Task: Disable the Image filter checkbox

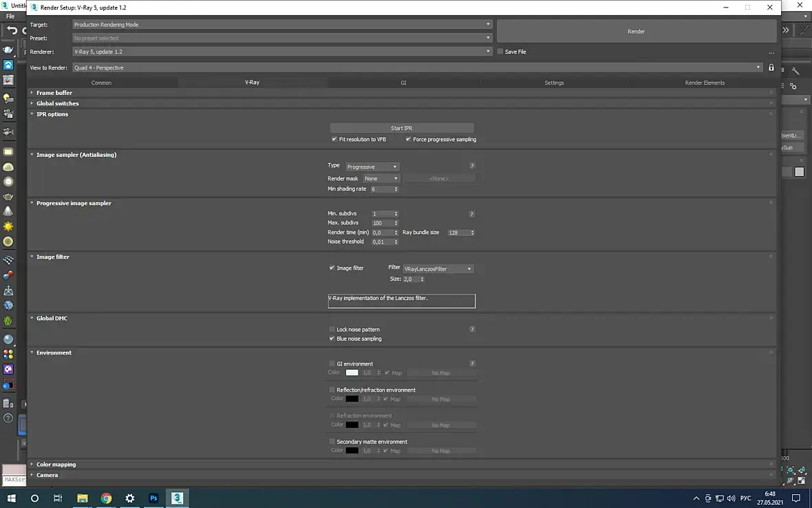Action: [x=332, y=268]
